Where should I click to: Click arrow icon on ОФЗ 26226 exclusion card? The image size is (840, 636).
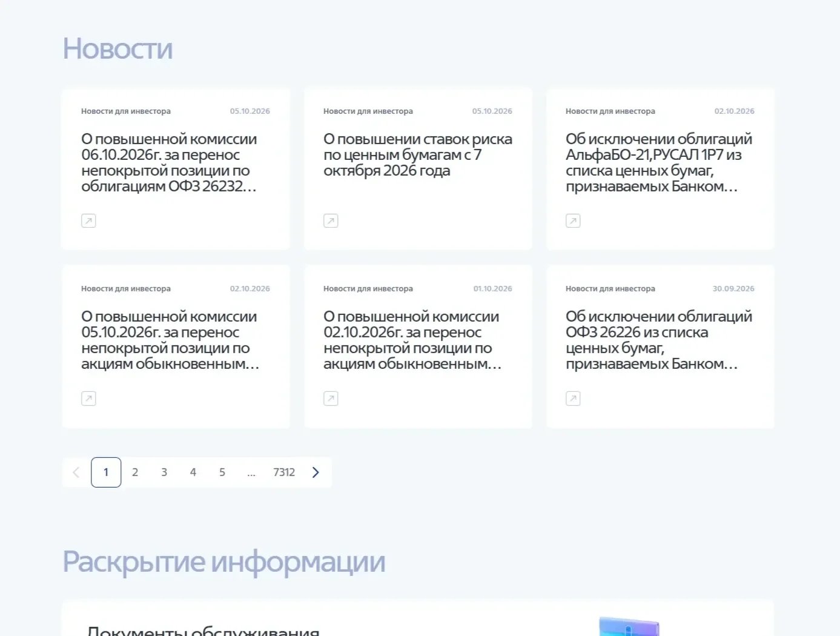573,399
